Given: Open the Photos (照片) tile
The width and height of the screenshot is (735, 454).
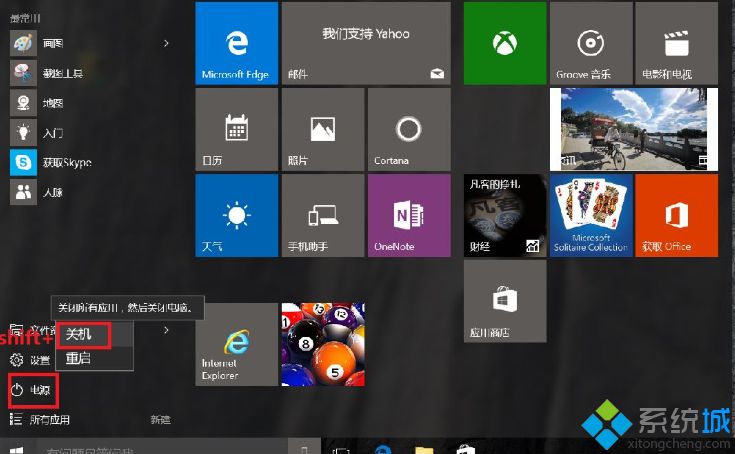Looking at the screenshot, I should click(x=323, y=129).
